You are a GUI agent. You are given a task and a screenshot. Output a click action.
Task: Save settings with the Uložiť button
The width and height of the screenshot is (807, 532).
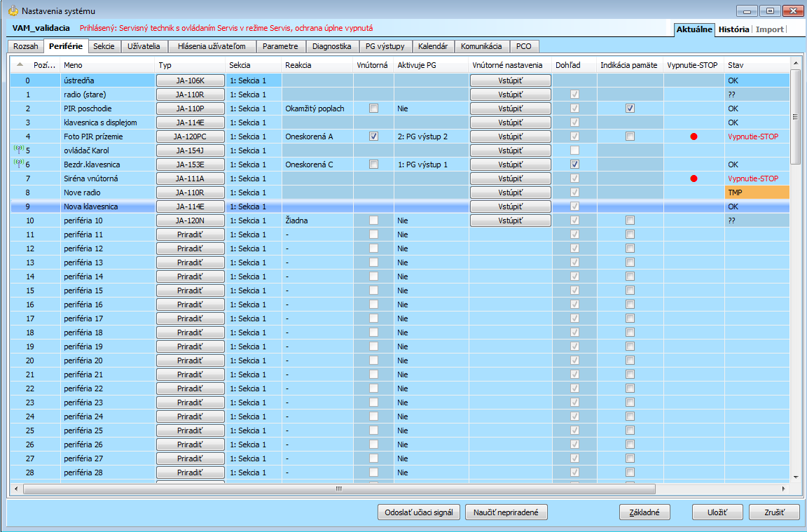click(x=717, y=512)
